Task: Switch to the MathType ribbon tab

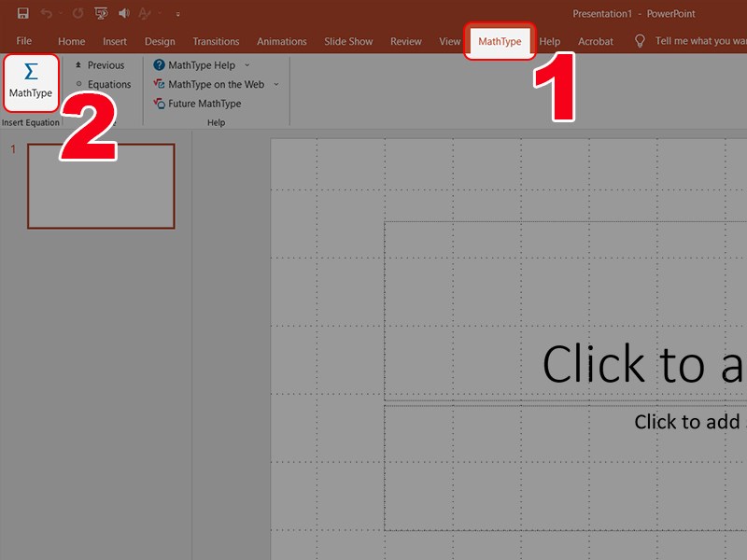Action: (499, 41)
